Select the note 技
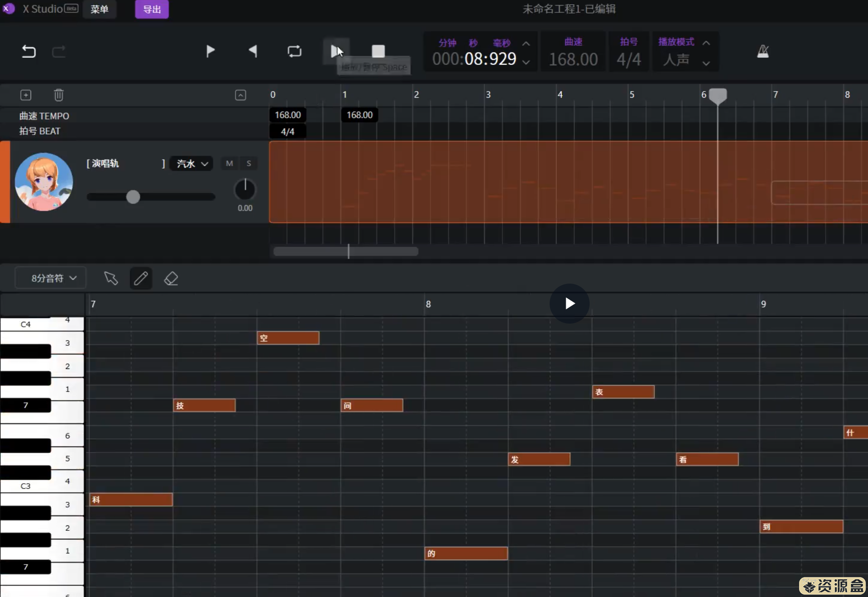 204,405
